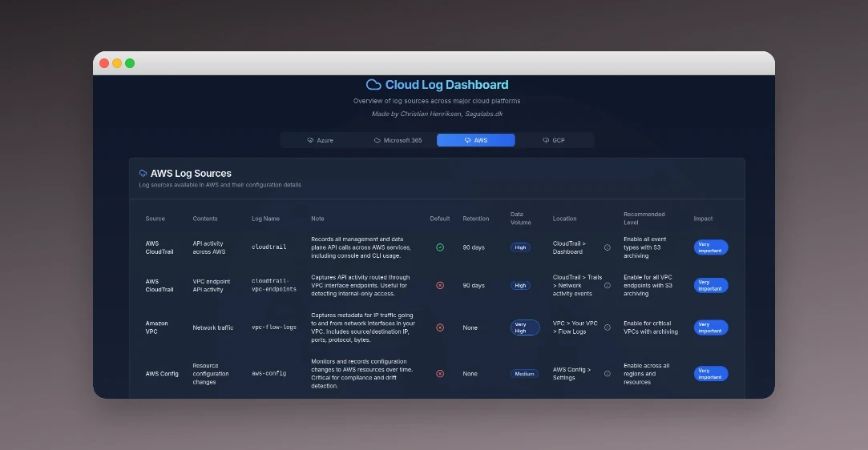This screenshot has width=868, height=450.
Task: Click the cloud icon beside Cloud Log Dashboard
Action: 373,85
